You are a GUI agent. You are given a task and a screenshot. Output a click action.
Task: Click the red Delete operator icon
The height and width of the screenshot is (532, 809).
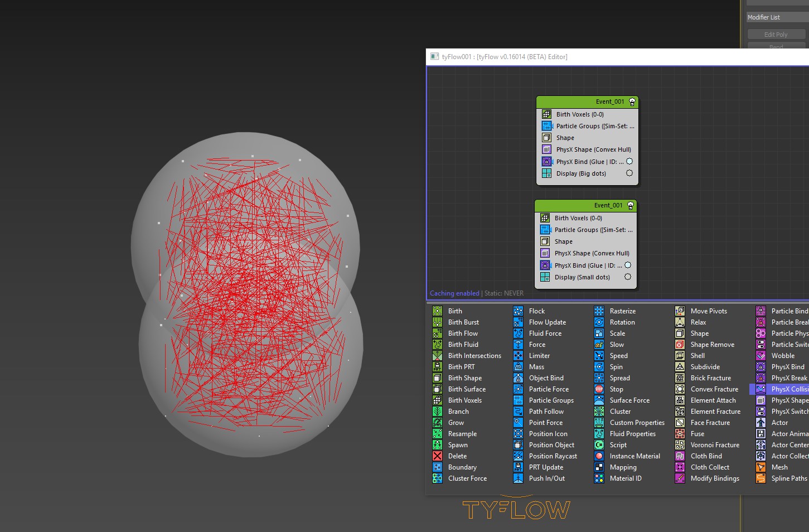click(438, 456)
